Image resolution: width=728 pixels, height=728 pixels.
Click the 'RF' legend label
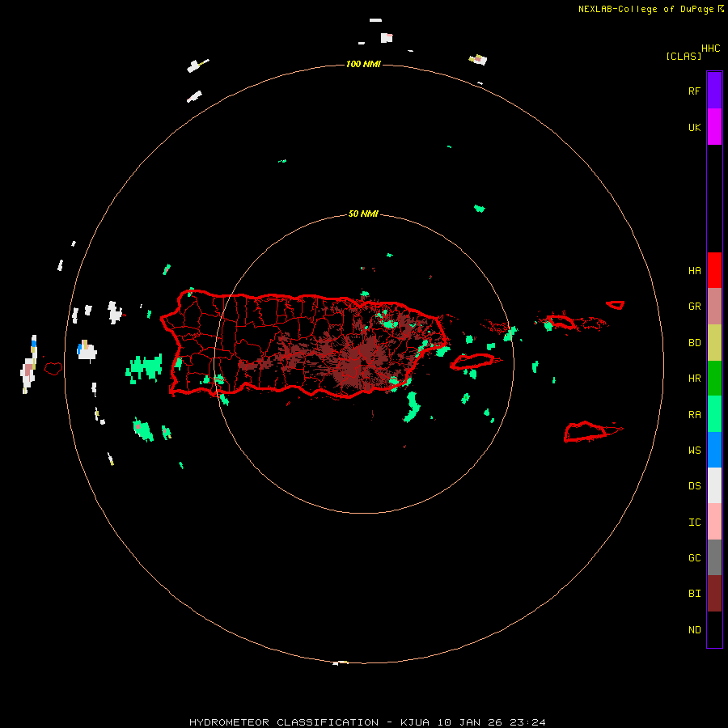pos(694,91)
